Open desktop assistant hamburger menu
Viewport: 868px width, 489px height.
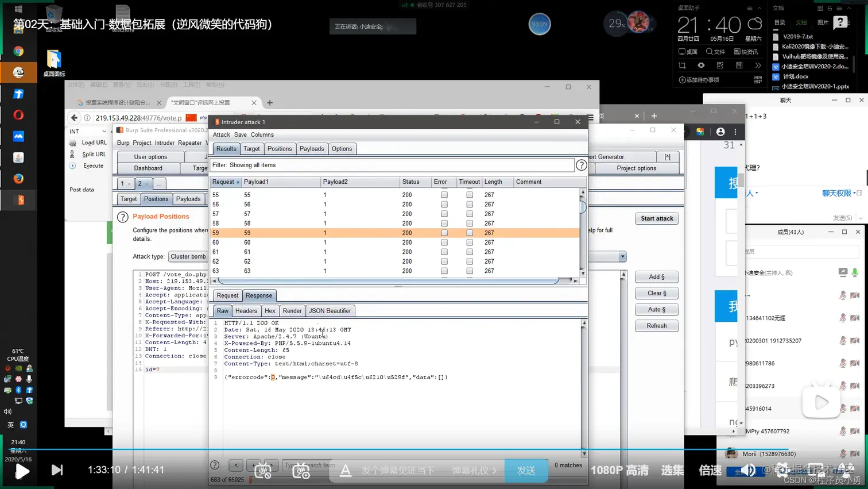749,9
